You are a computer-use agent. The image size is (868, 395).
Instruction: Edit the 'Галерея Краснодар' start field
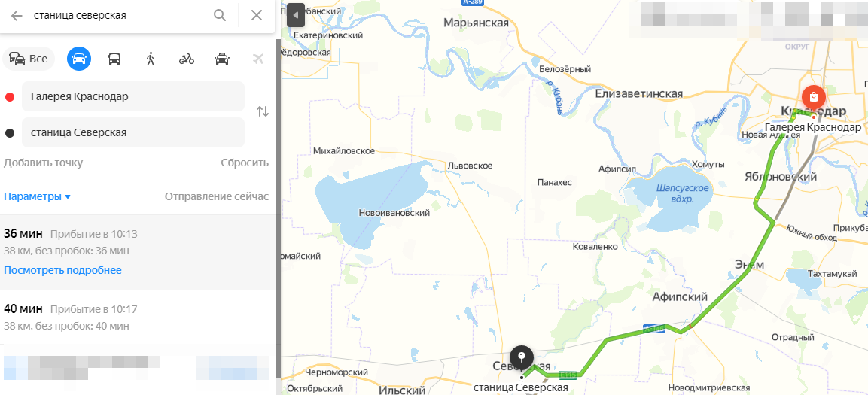[x=132, y=96]
